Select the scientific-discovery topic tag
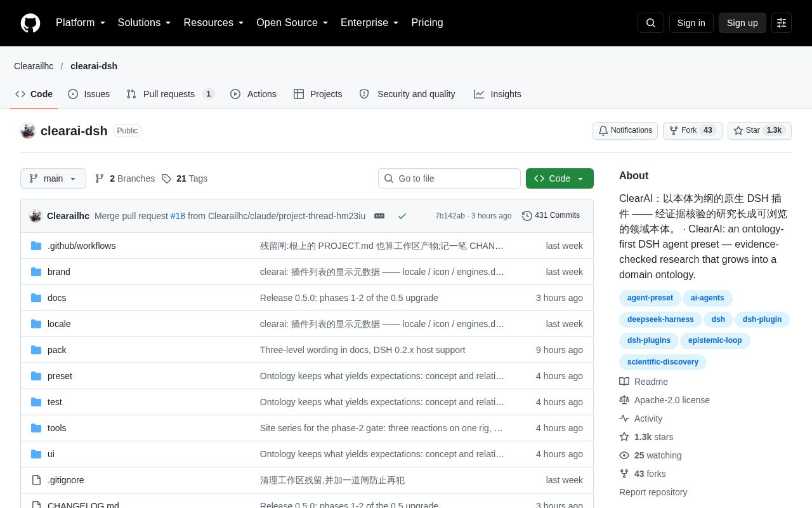This screenshot has height=508, width=812. click(663, 362)
